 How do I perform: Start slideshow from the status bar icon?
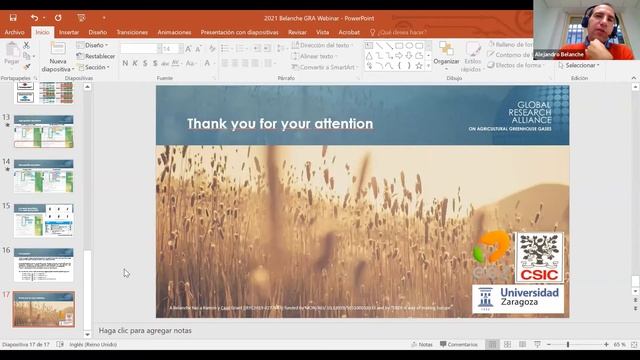coord(537,344)
